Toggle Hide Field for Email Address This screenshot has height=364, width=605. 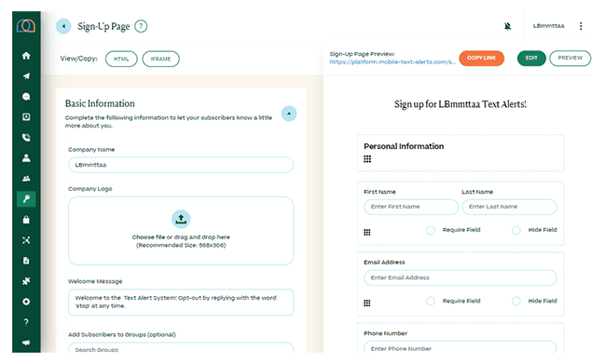coord(516,302)
